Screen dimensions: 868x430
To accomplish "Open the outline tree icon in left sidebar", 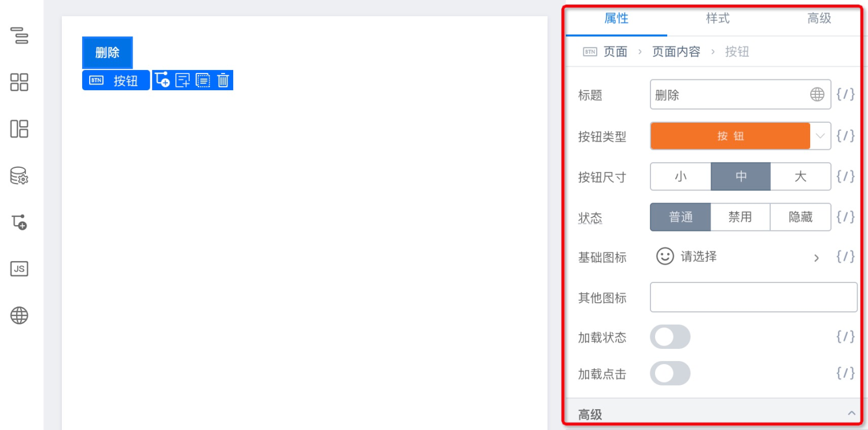I will pyautogui.click(x=19, y=35).
